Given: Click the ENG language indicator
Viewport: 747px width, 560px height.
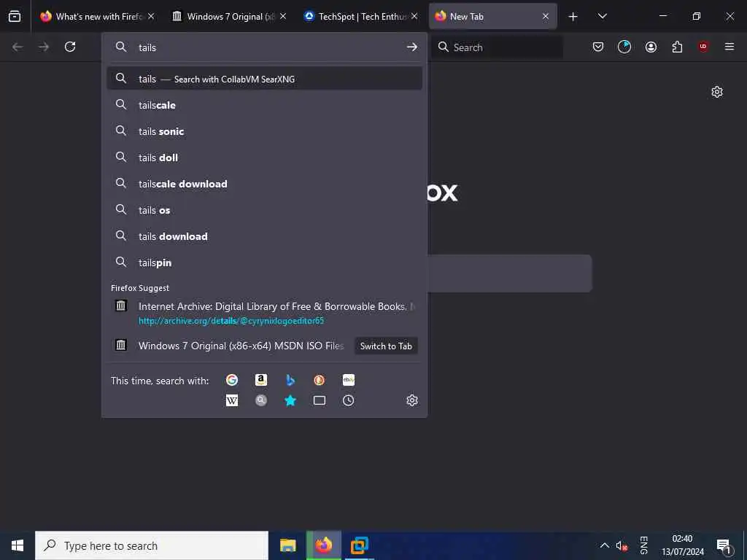Looking at the screenshot, I should (643, 545).
